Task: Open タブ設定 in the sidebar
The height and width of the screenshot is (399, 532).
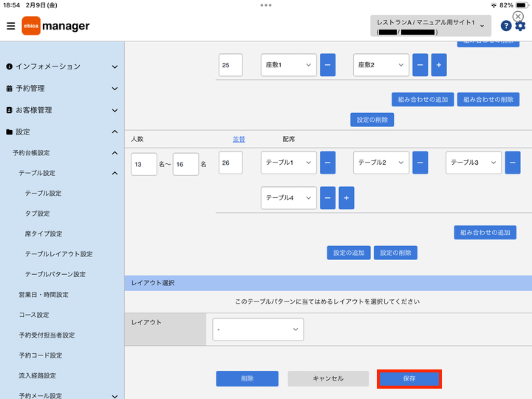Action: click(x=38, y=214)
